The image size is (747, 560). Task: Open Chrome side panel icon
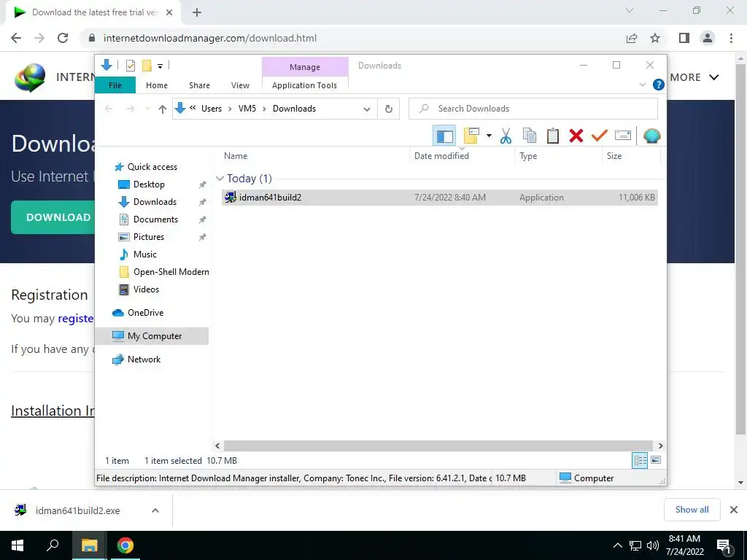684,38
